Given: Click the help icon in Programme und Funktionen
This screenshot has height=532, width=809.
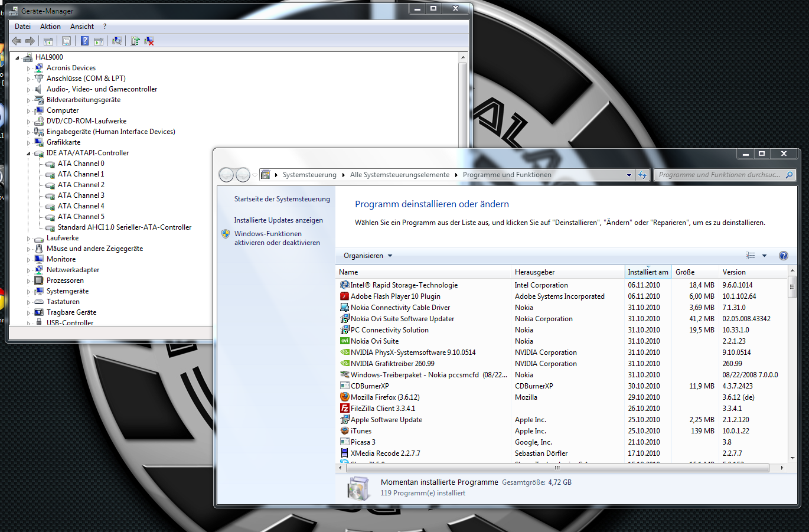Looking at the screenshot, I should coord(784,256).
